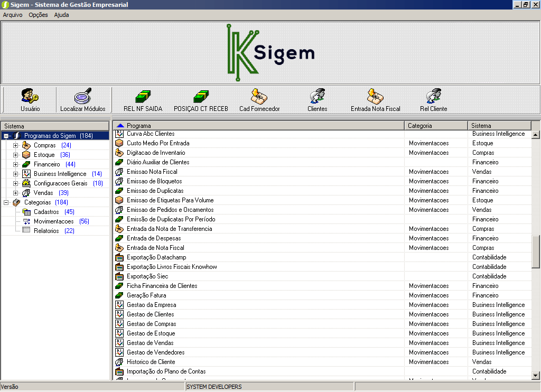This screenshot has height=392, width=541.
Task: Expand the Business Intelligence tree node
Action: tap(15, 174)
